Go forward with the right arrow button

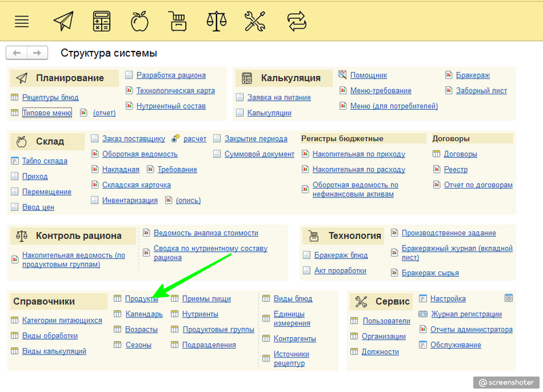coord(37,52)
